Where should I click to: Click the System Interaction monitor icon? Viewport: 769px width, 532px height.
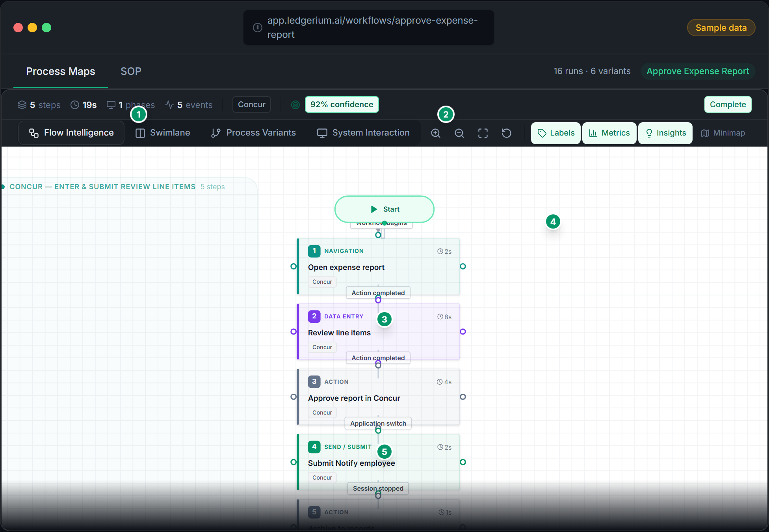(x=322, y=133)
